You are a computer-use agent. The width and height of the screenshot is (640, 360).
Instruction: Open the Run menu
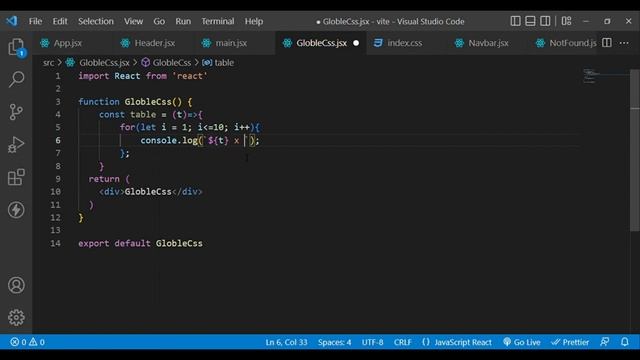click(x=183, y=21)
